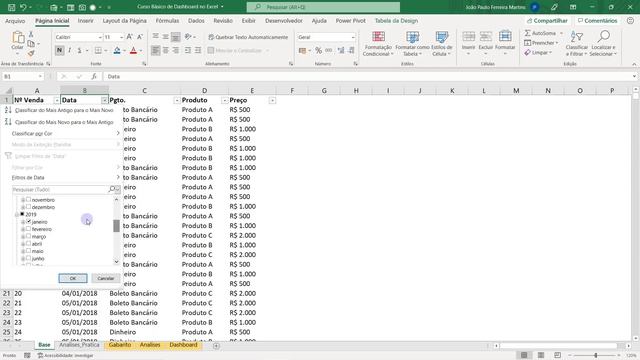Click the cell borders icon

click(x=98, y=50)
